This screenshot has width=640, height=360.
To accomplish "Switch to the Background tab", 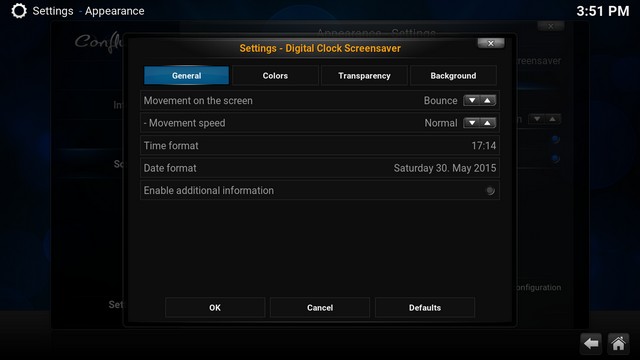I will click(453, 76).
